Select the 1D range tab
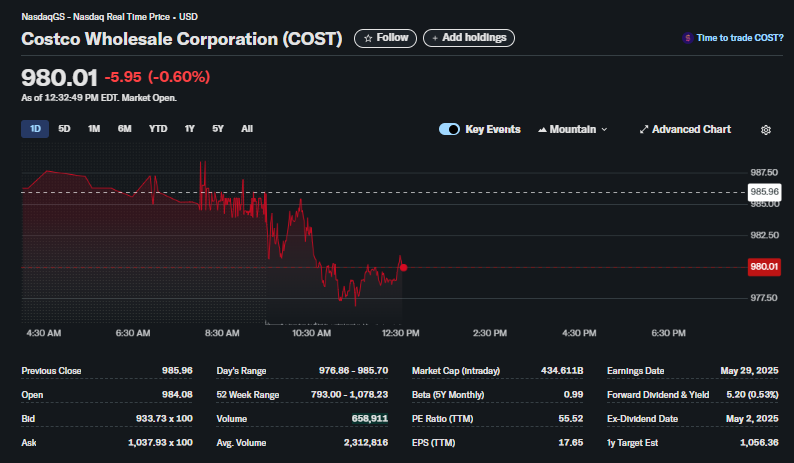The width and height of the screenshot is (794, 463). pyautogui.click(x=35, y=129)
